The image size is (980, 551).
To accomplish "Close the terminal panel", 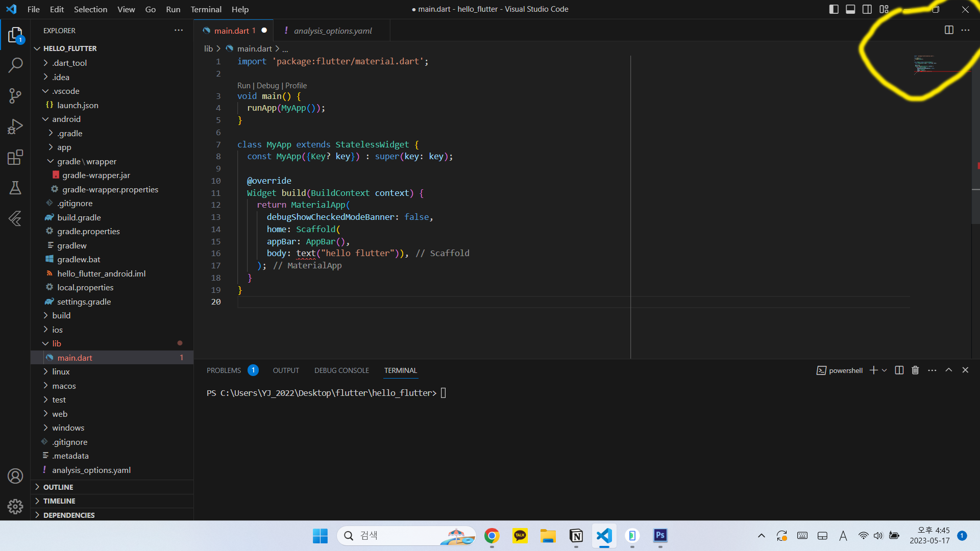I will tap(965, 370).
